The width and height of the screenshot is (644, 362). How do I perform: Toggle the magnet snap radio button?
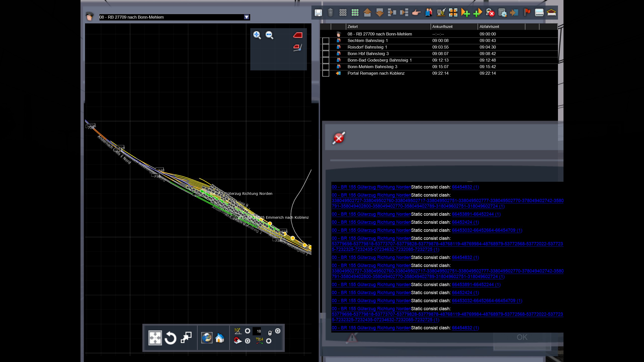(x=248, y=341)
